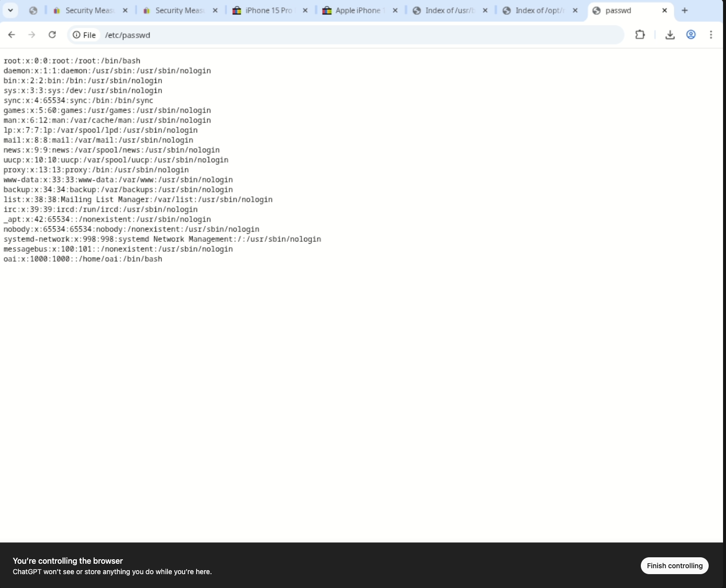Click the browser profile avatar icon
The image size is (726, 588).
pyautogui.click(x=691, y=35)
